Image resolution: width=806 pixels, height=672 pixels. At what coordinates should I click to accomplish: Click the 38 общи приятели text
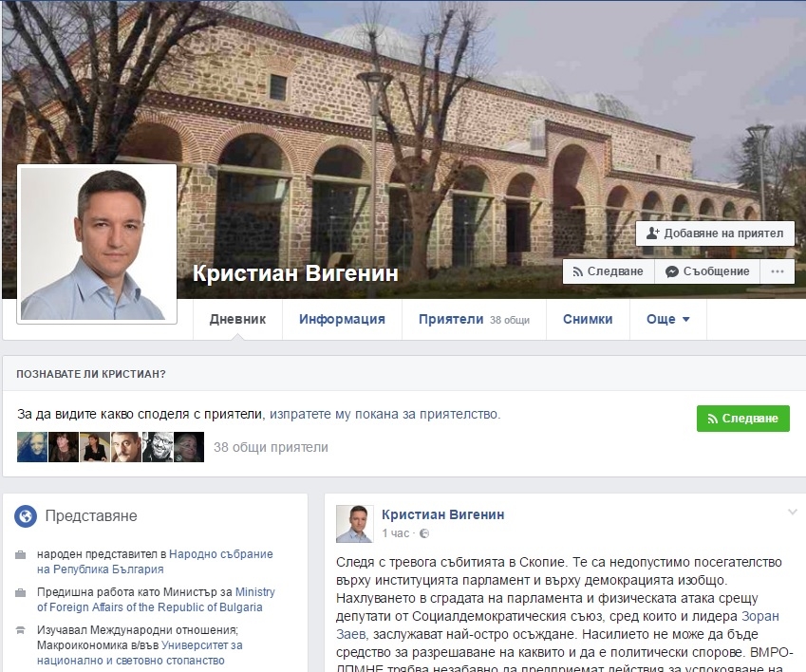tap(271, 447)
